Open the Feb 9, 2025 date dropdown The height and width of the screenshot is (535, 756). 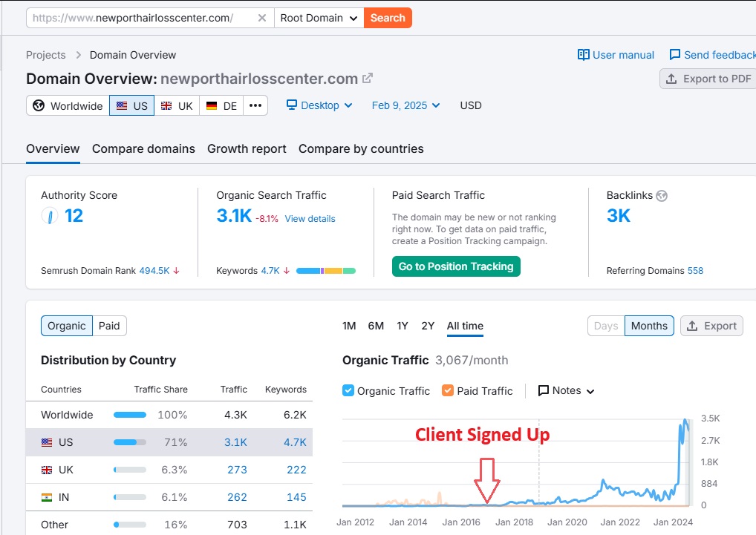[x=405, y=105]
